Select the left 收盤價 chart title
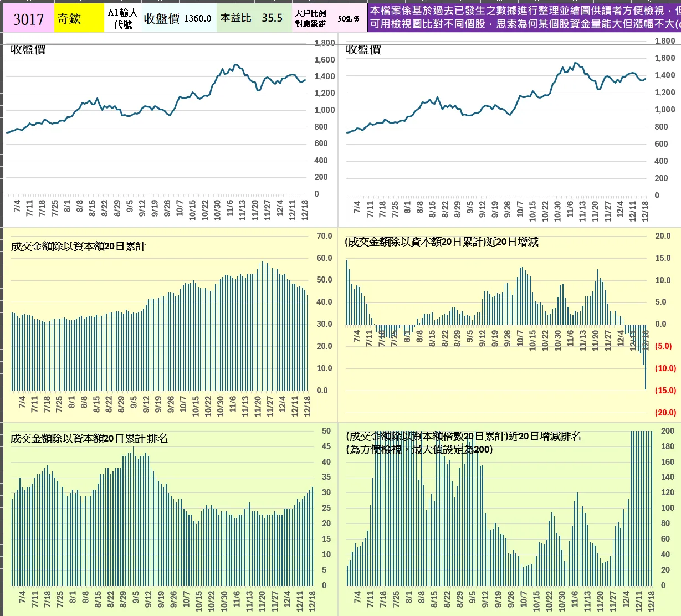 click(28, 50)
